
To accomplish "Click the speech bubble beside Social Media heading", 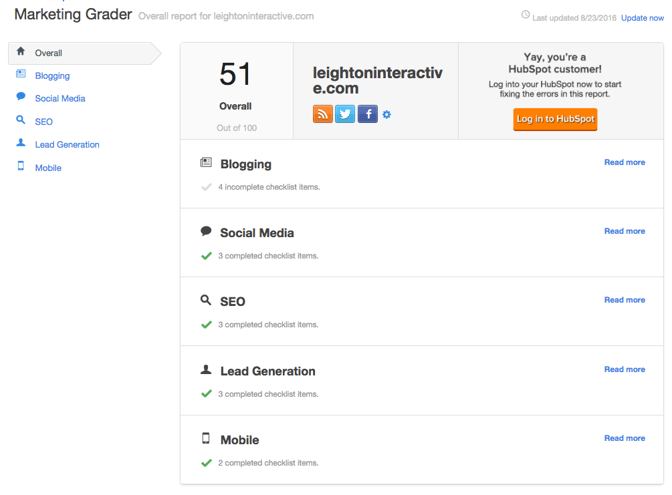I will tap(206, 231).
